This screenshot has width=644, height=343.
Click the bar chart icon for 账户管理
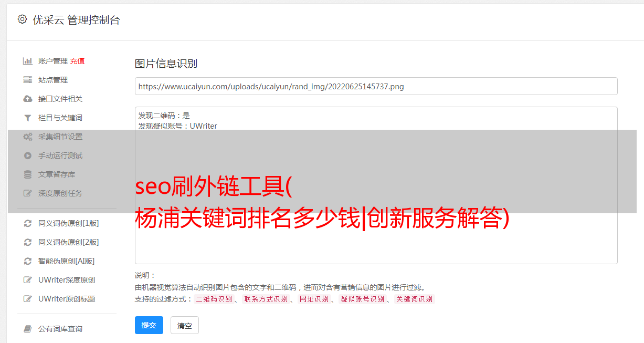tap(28, 61)
